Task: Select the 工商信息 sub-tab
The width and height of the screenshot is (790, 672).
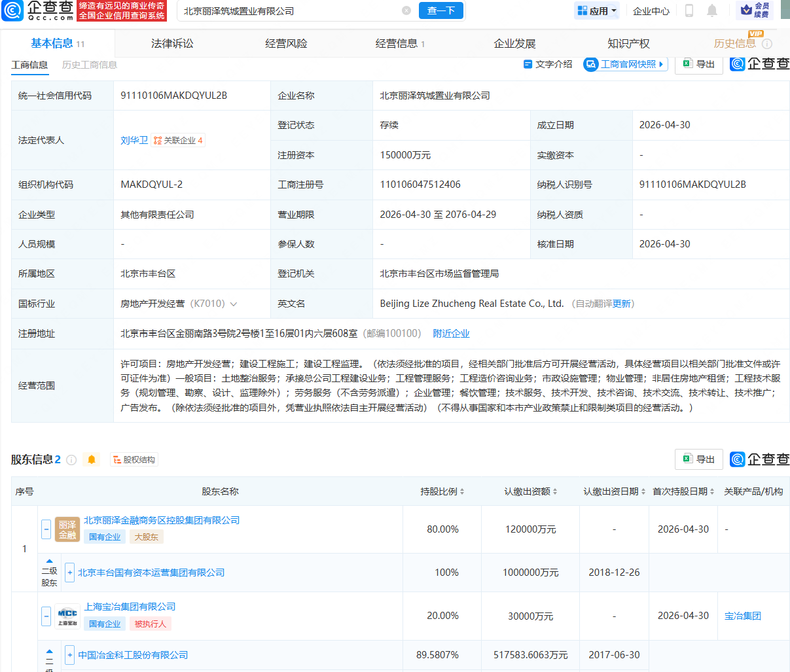Action: (29, 65)
